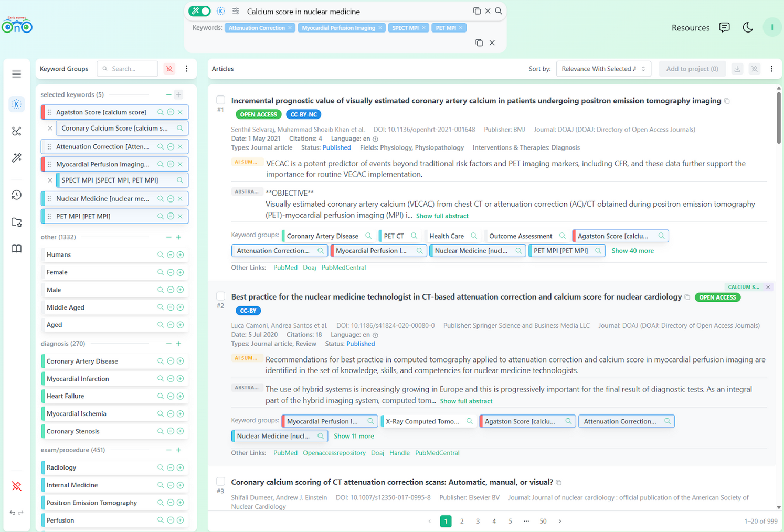Select checkbox for article #1

coord(221,100)
